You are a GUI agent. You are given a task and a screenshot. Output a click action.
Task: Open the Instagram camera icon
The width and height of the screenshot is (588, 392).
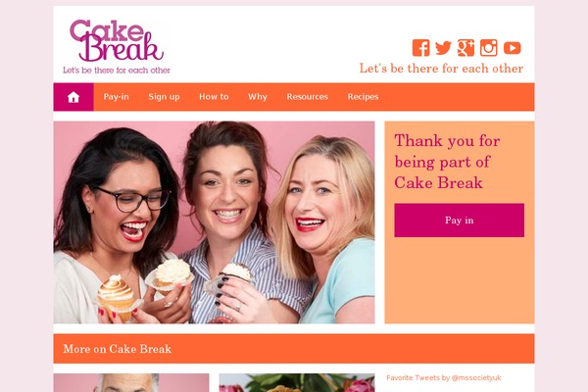click(x=489, y=48)
